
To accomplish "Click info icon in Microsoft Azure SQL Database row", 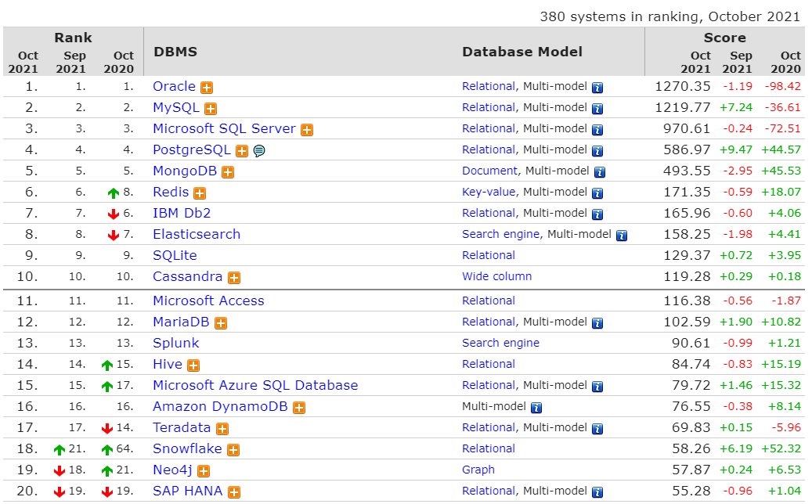I will (597, 387).
